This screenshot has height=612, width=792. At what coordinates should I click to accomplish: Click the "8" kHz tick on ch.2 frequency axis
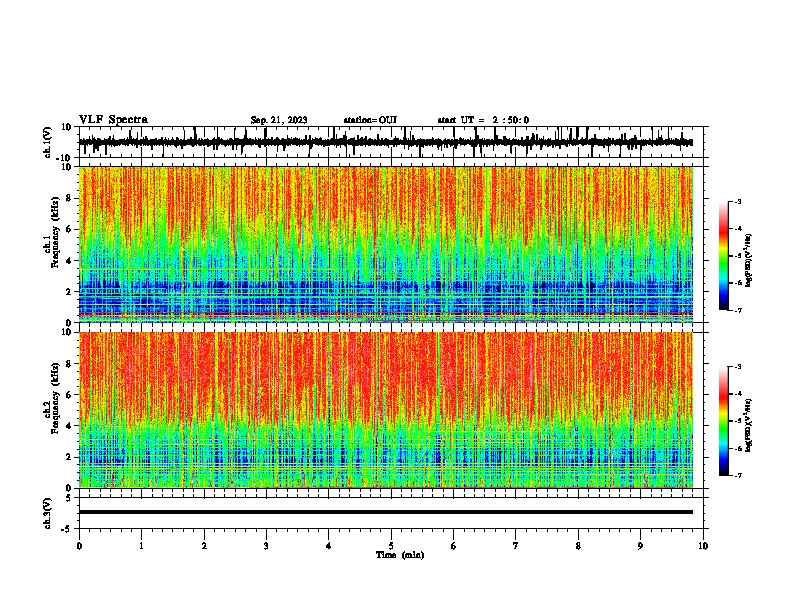[x=69, y=364]
